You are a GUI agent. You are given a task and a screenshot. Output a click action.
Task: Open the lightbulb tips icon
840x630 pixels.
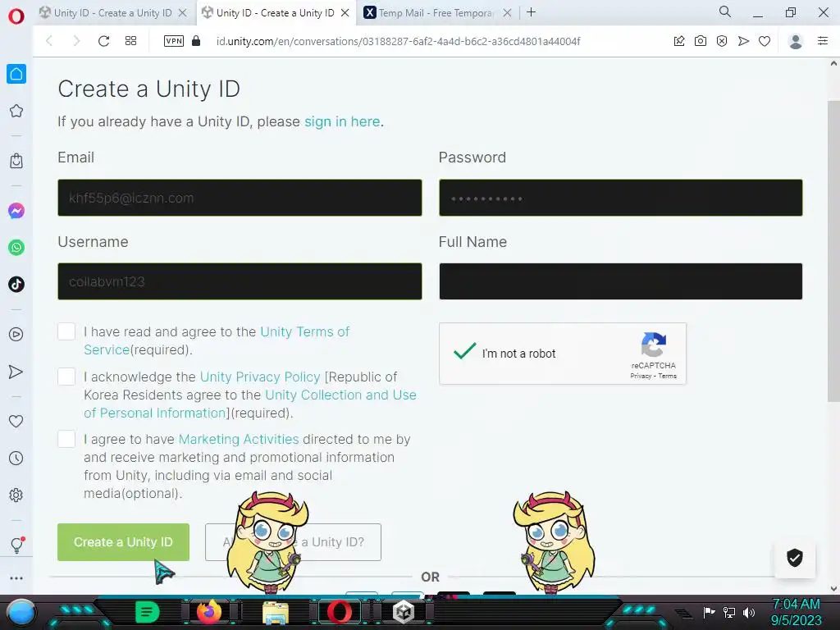tap(17, 545)
